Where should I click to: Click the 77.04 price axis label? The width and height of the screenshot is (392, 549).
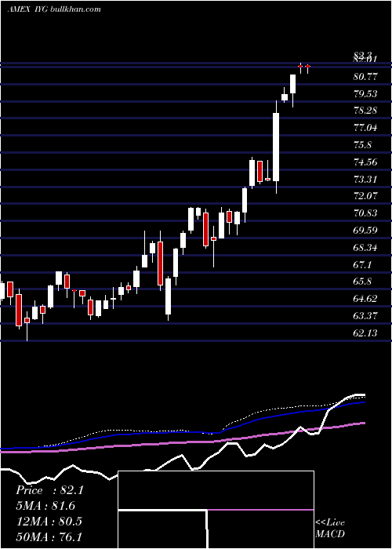point(365,128)
